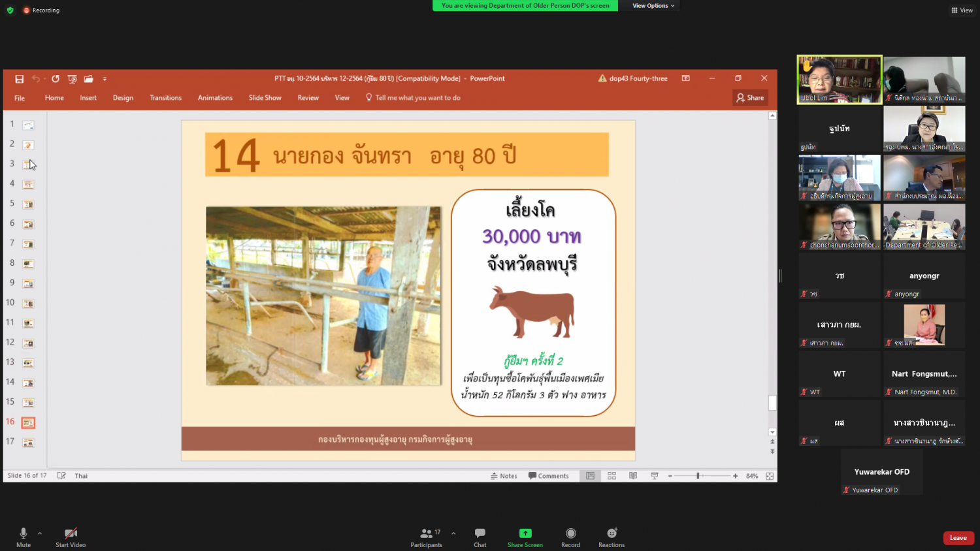Select the anyongr participant tile
The image size is (980, 551).
[924, 275]
